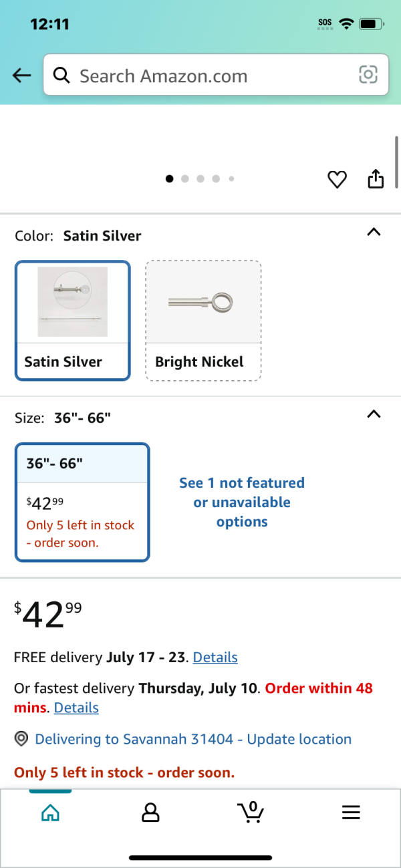
Task: Tap the back arrow icon
Action: 22,76
